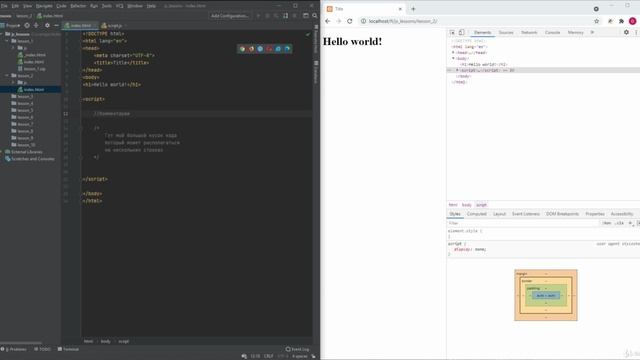Click the locate file target icon in Project panel
Screen dimensions: 640x360
[x=27, y=25]
